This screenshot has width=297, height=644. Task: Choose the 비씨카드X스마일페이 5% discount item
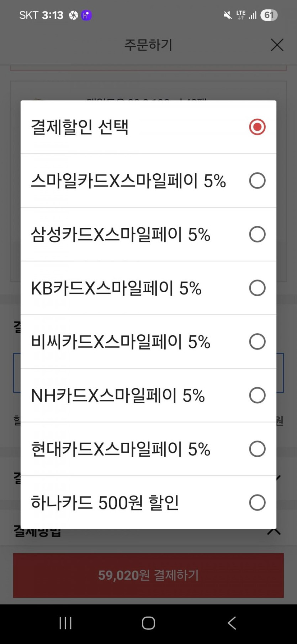pos(121,342)
